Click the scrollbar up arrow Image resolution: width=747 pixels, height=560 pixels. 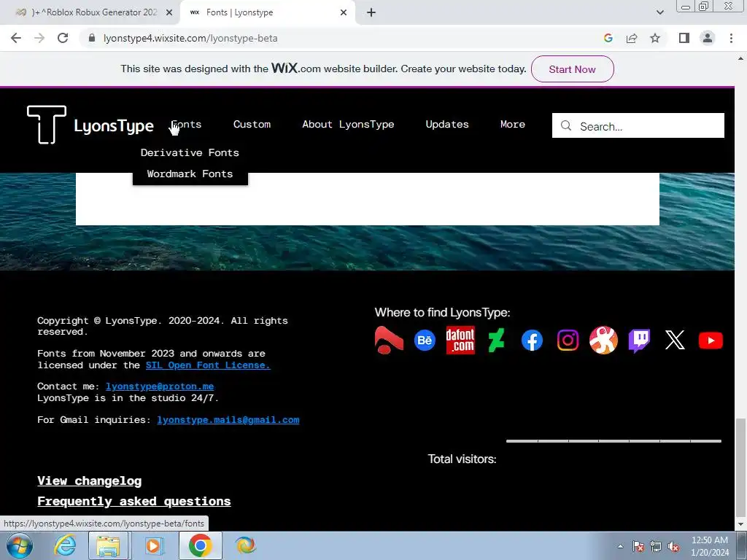(740, 59)
